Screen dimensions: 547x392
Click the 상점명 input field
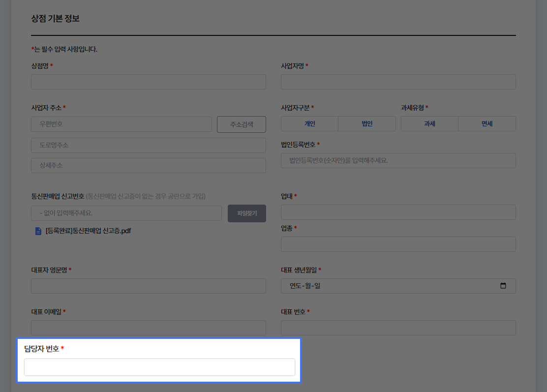click(x=149, y=82)
